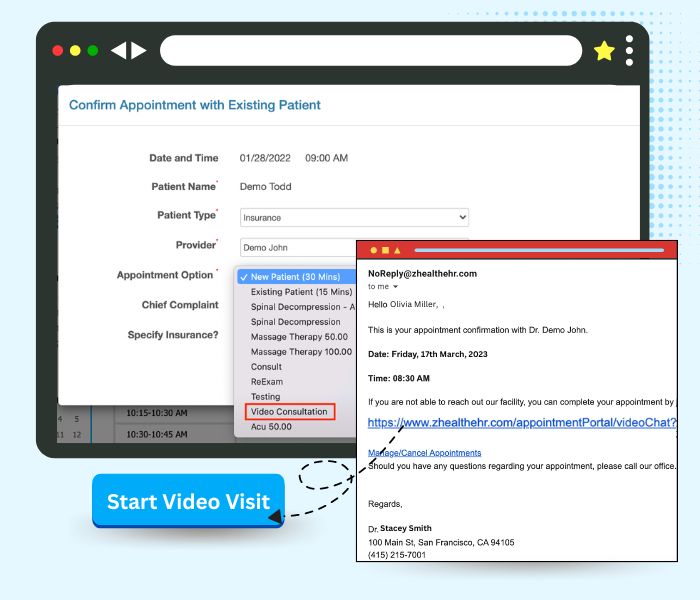The image size is (700, 600).
Task: Open the Manage/Cancel Appointments link
Action: tap(425, 453)
